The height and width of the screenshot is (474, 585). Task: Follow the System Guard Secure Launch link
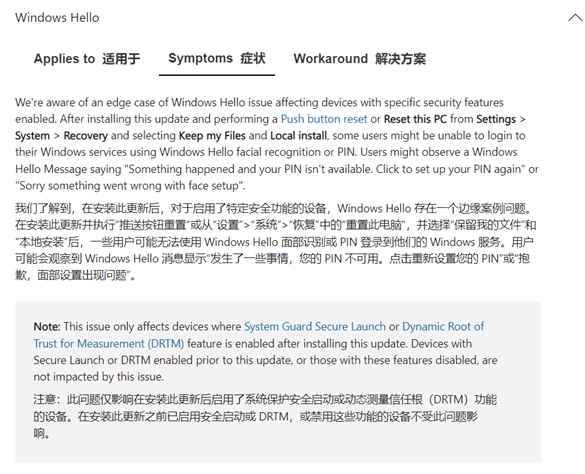pos(315,326)
